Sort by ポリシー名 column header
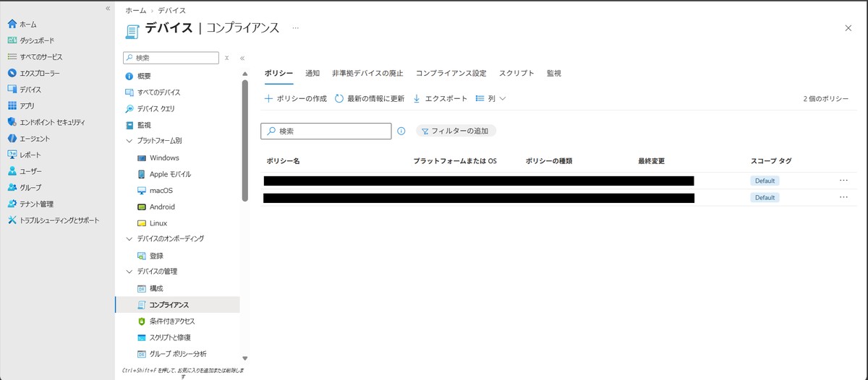Image resolution: width=868 pixels, height=380 pixels. [x=283, y=160]
